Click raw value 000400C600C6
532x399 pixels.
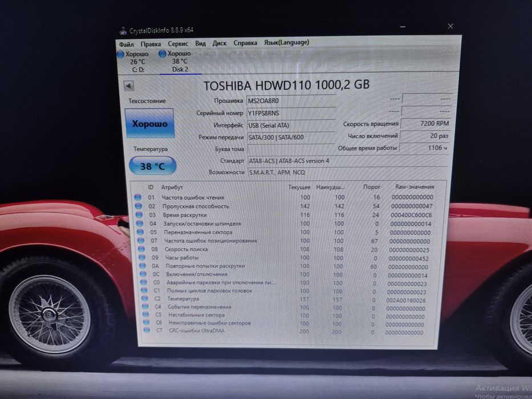click(411, 215)
